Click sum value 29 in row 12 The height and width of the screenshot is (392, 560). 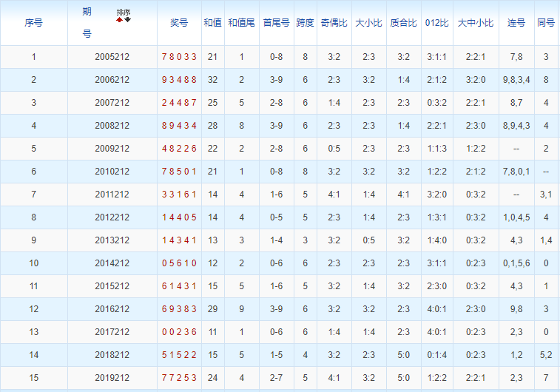click(x=212, y=309)
